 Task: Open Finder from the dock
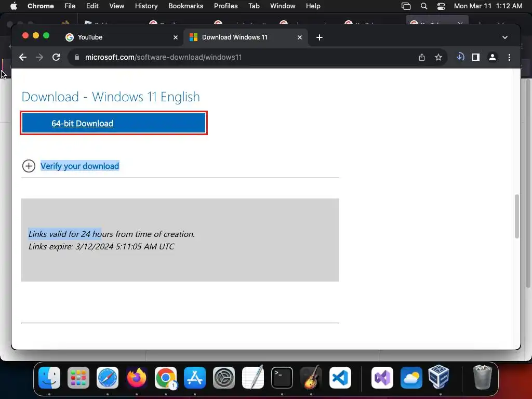pyautogui.click(x=49, y=378)
